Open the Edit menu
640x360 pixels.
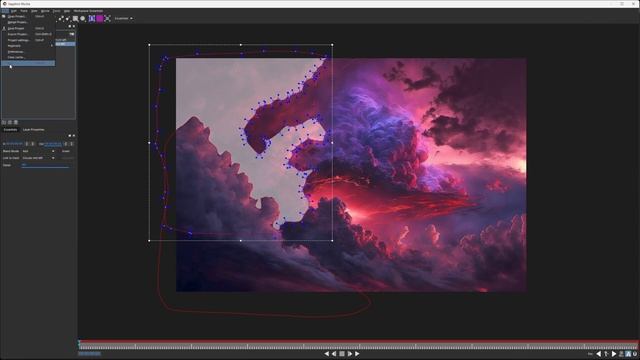(x=14, y=11)
